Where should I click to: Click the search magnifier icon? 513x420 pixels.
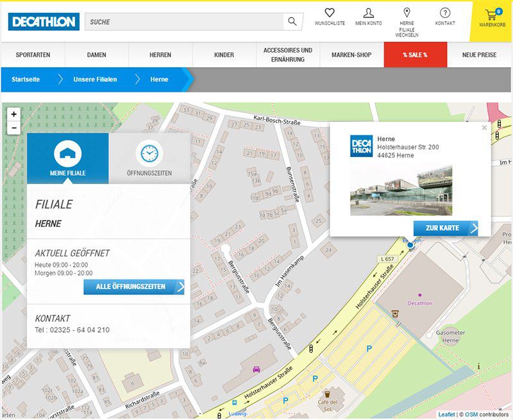click(x=292, y=22)
